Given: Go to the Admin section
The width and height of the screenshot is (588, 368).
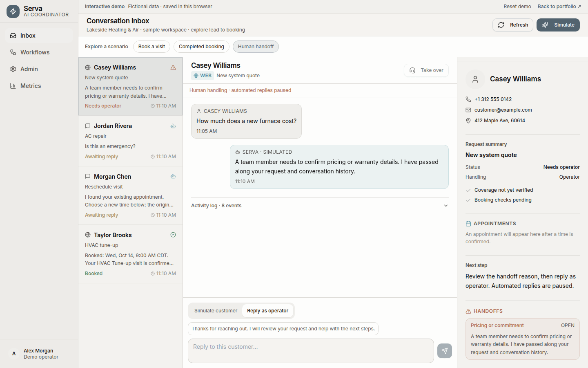Looking at the screenshot, I should click(x=39, y=69).
